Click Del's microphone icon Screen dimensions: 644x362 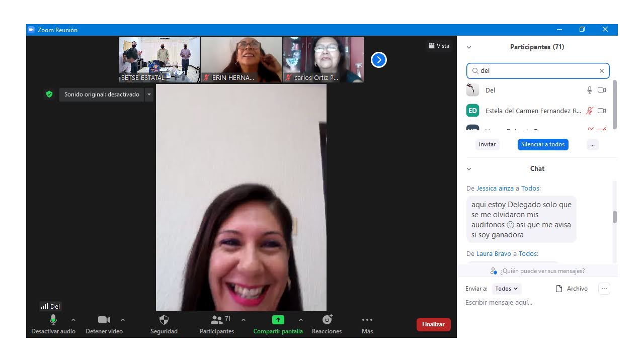tap(590, 90)
